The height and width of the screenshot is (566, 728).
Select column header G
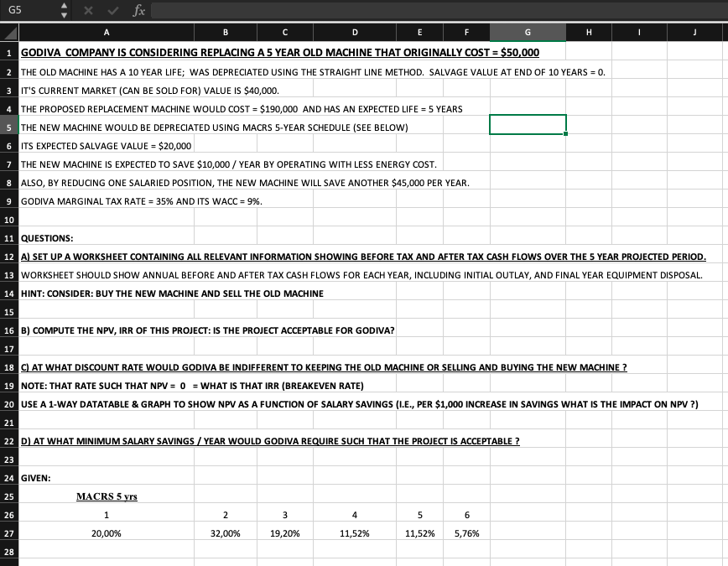(x=527, y=32)
